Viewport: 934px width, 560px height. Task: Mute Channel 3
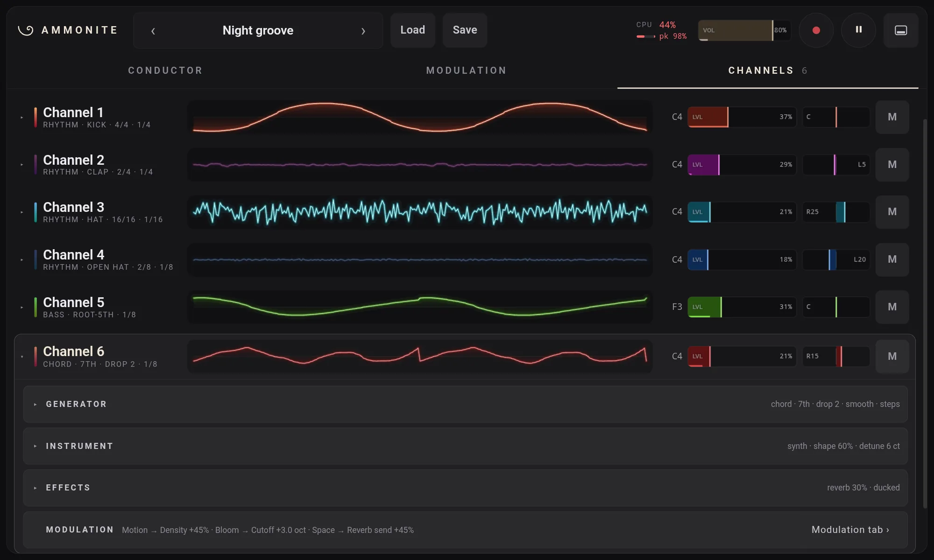892,212
